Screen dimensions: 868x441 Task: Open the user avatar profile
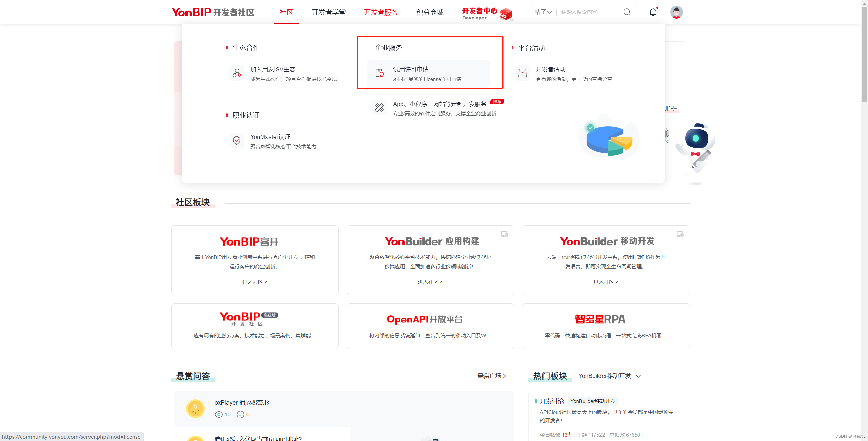676,13
